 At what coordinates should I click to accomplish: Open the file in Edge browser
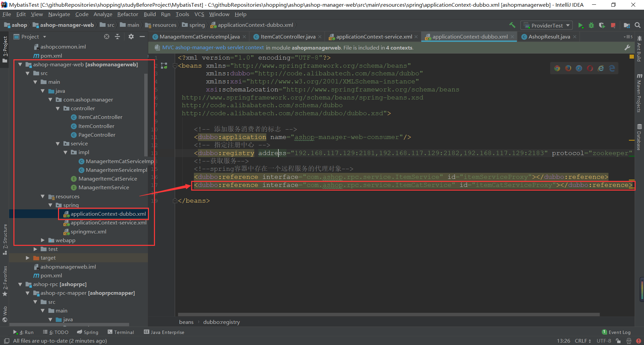click(x=612, y=68)
